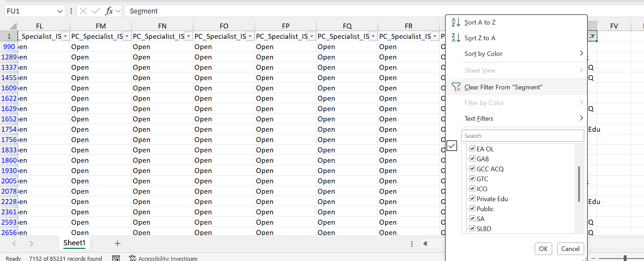Switch to the Sheet1 tab
644x261 pixels.
pos(74,243)
